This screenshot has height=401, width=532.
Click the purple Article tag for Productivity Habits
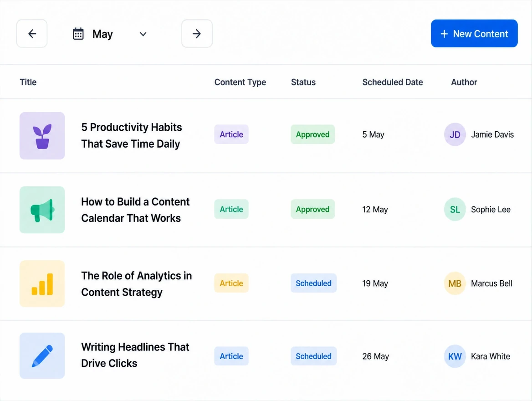click(231, 134)
